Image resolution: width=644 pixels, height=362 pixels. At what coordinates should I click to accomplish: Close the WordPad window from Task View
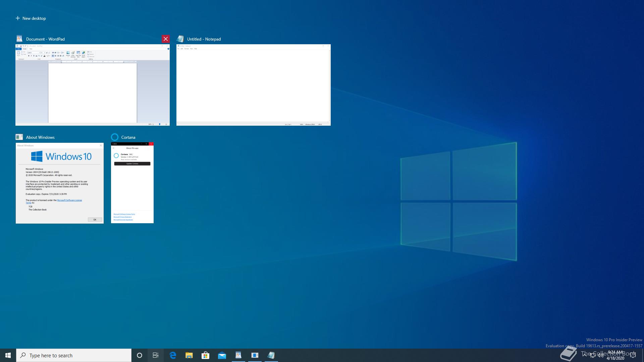(x=165, y=39)
